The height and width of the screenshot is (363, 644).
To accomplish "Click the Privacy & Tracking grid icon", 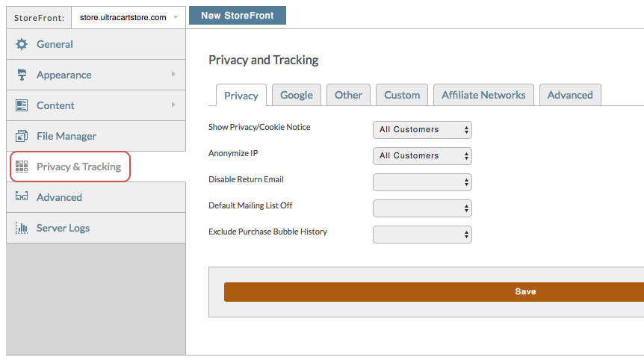I will pos(22,167).
